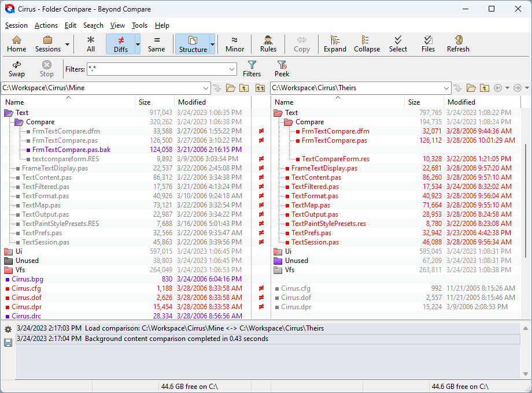Open the Sessions dropdown arrow
This screenshot has height=393, width=532.
(x=66, y=45)
